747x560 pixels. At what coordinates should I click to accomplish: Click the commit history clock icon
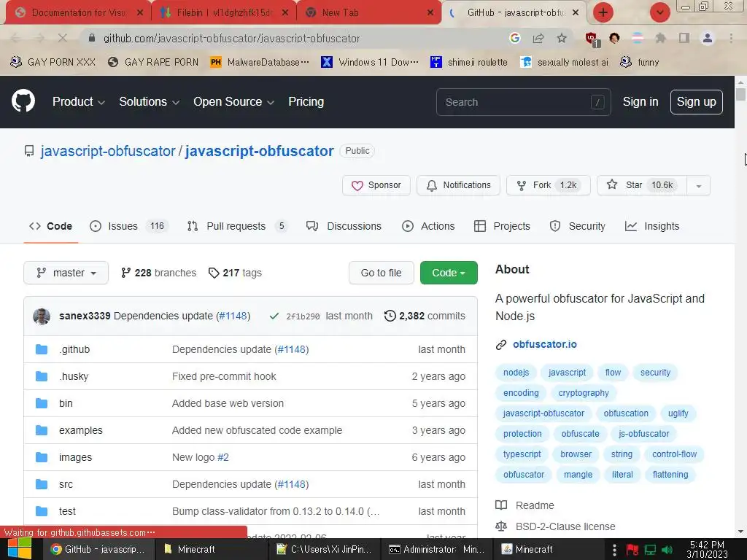point(390,316)
